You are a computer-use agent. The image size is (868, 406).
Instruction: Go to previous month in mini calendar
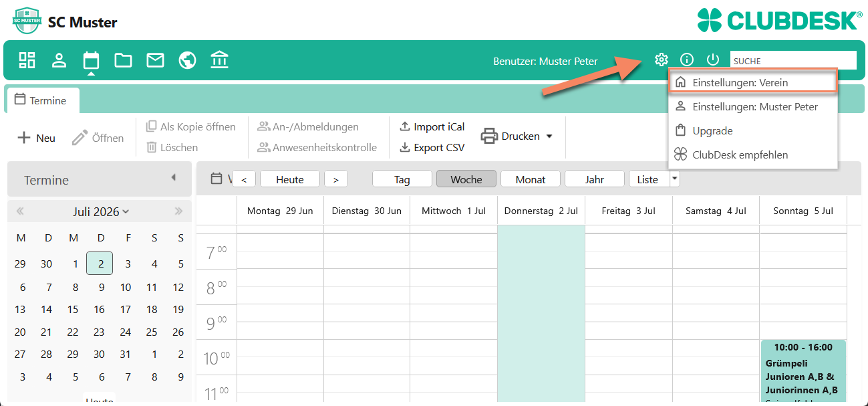point(20,211)
